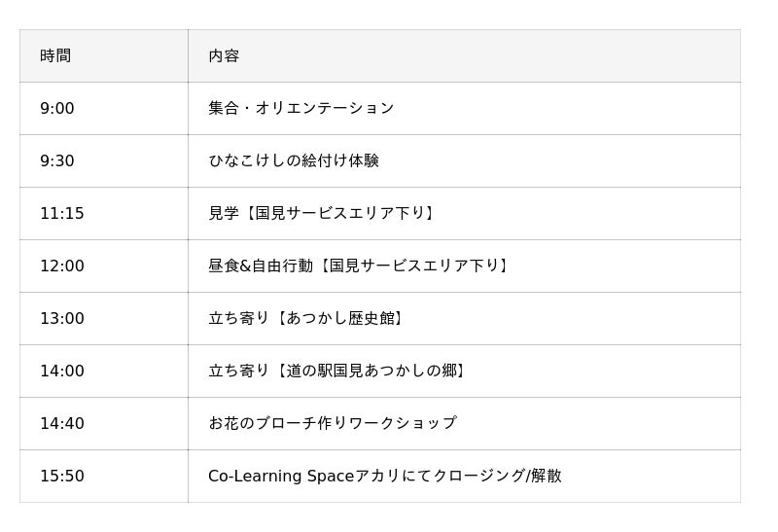778x532 pixels.
Task: Click the 内容 column header
Action: click(x=224, y=56)
